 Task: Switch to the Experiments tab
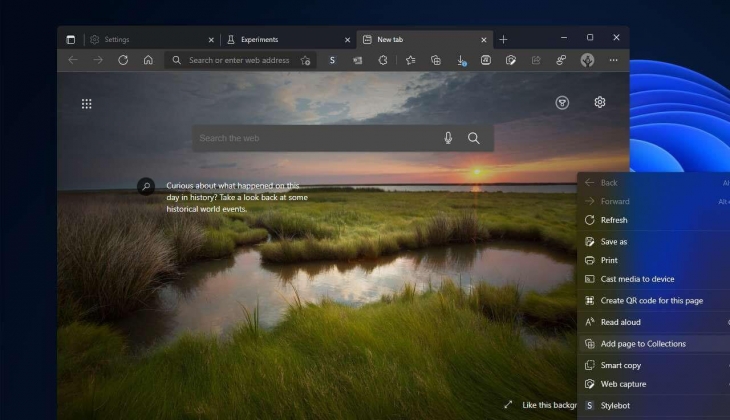click(288, 40)
